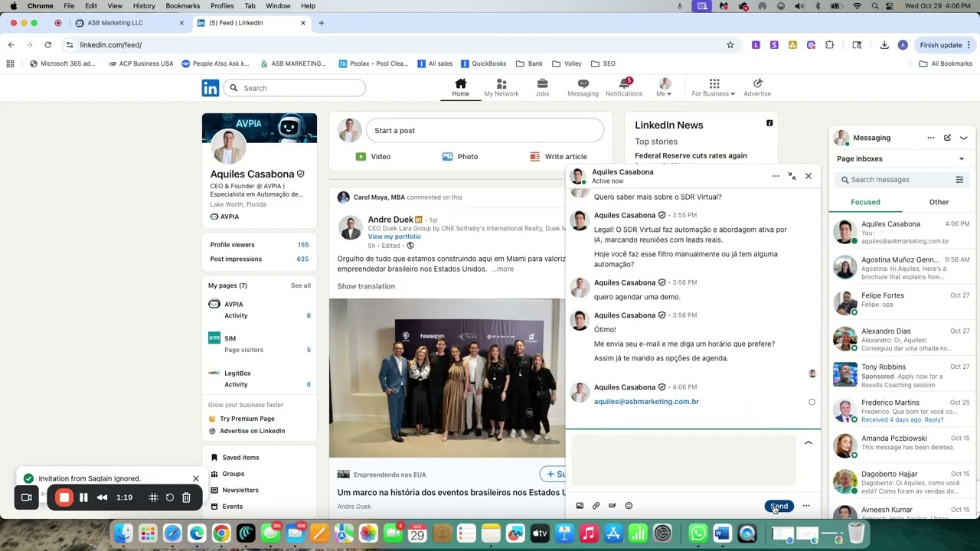The width and height of the screenshot is (980, 551).
Task: Toggle the recorder camera button
Action: [x=27, y=497]
